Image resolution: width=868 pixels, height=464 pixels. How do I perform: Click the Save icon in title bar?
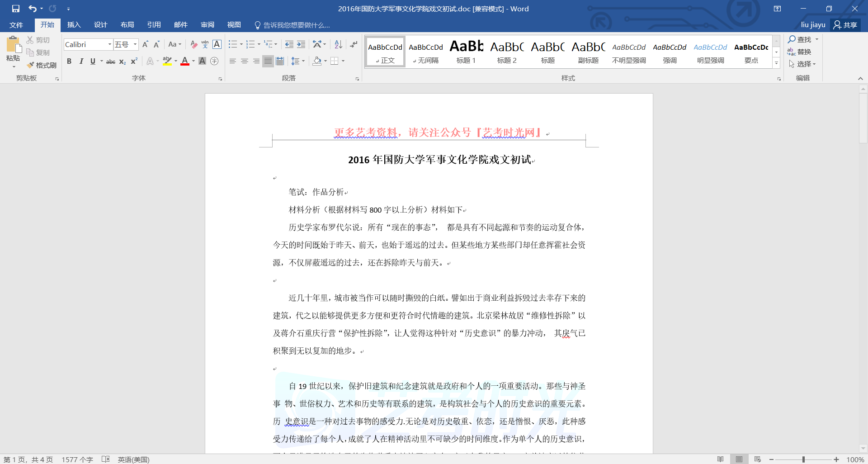point(16,9)
